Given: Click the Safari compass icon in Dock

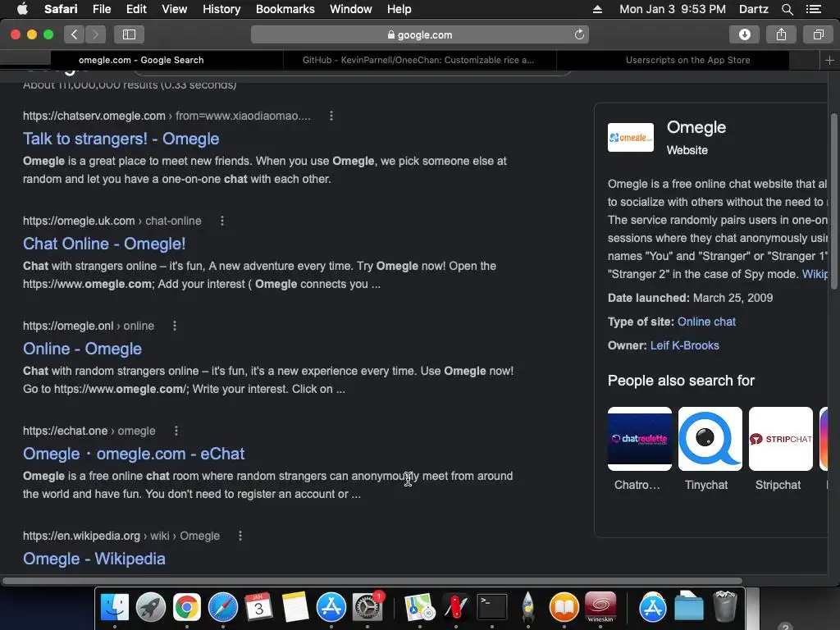Looking at the screenshot, I should [223, 607].
